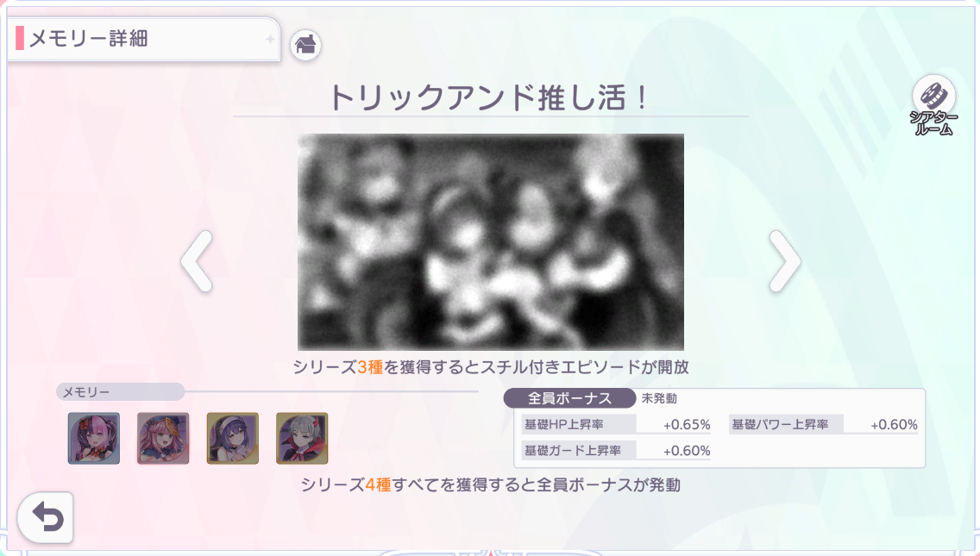Screen dimensions: 980x556
Task: Click the シリーズ4種 bonus condition text
Action: click(491, 484)
